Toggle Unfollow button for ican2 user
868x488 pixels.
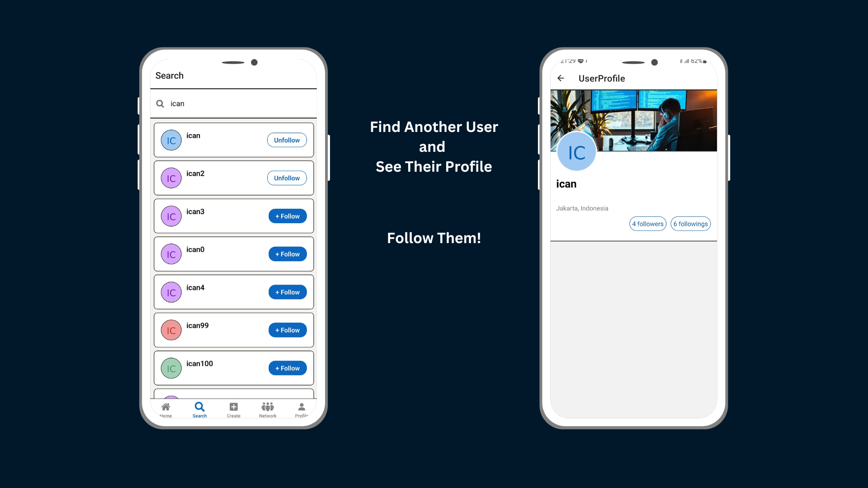point(287,178)
